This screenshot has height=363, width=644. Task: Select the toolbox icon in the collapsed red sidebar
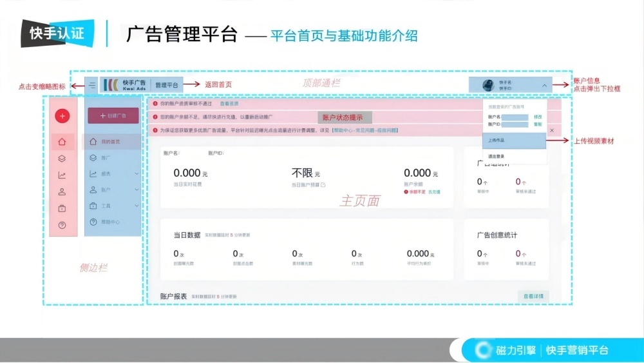(x=62, y=208)
